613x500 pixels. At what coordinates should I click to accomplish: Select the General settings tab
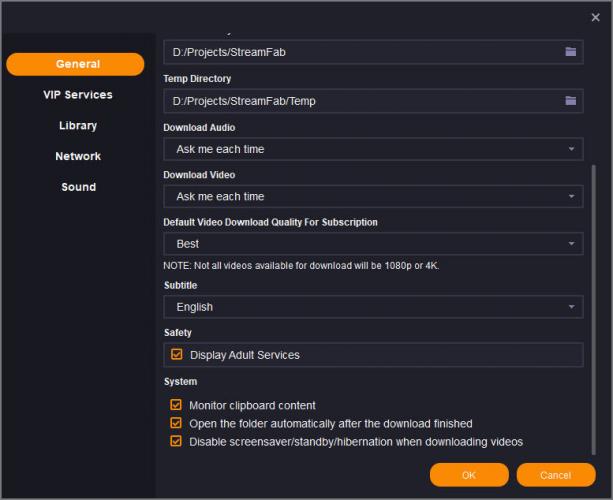click(x=77, y=64)
